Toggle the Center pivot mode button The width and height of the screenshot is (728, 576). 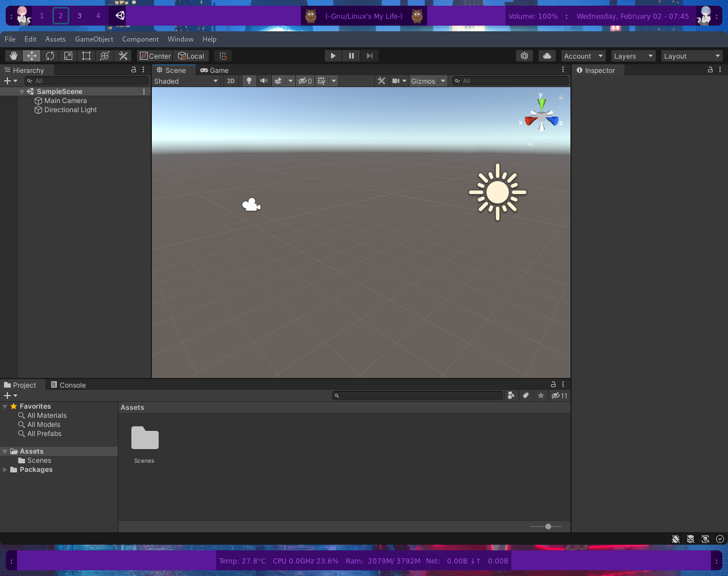coord(155,56)
